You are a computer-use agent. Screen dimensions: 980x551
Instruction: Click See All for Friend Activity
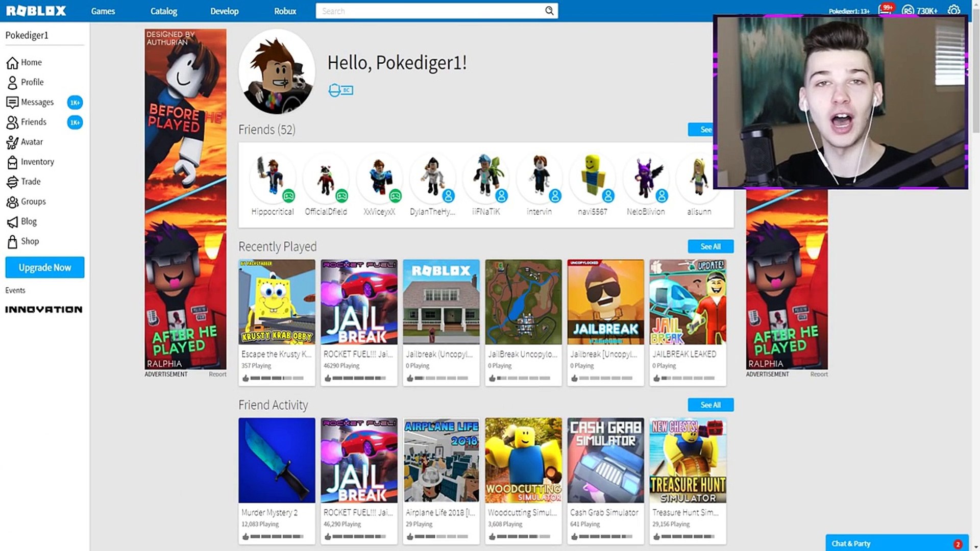tap(710, 405)
